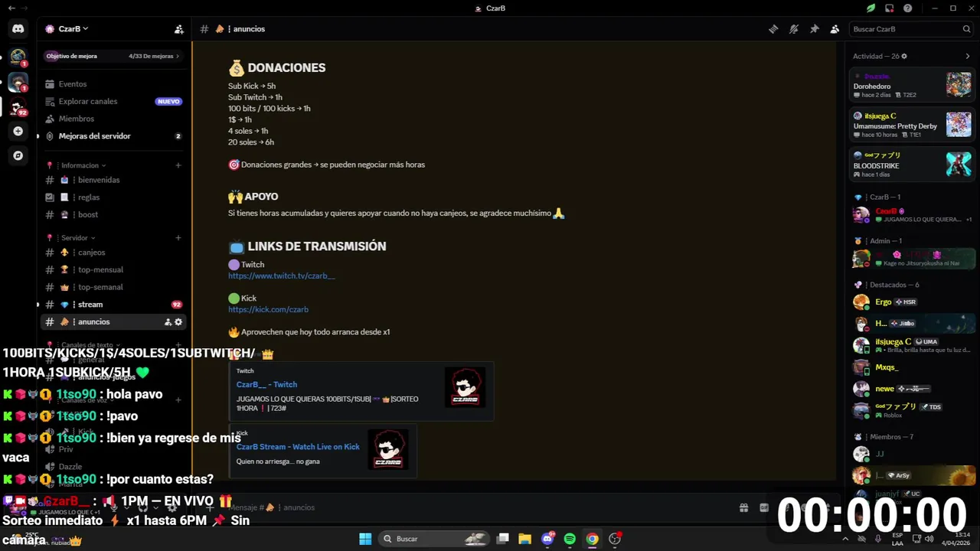The image size is (980, 551).
Task: Add a channel to Informacion category
Action: pos(178,165)
